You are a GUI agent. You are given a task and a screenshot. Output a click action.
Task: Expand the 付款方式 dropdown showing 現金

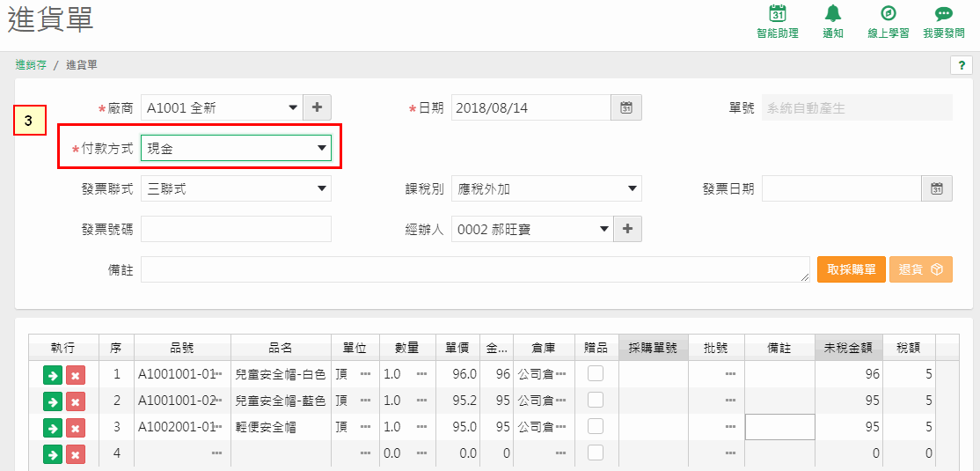point(321,148)
